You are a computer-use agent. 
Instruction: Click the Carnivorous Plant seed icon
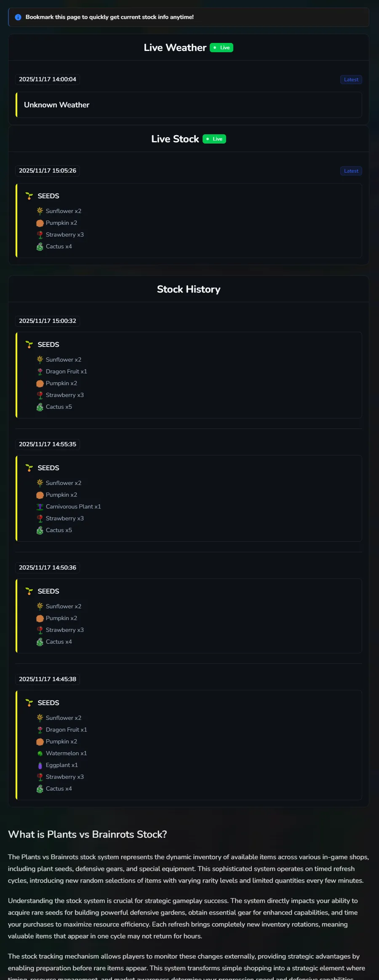(x=40, y=507)
